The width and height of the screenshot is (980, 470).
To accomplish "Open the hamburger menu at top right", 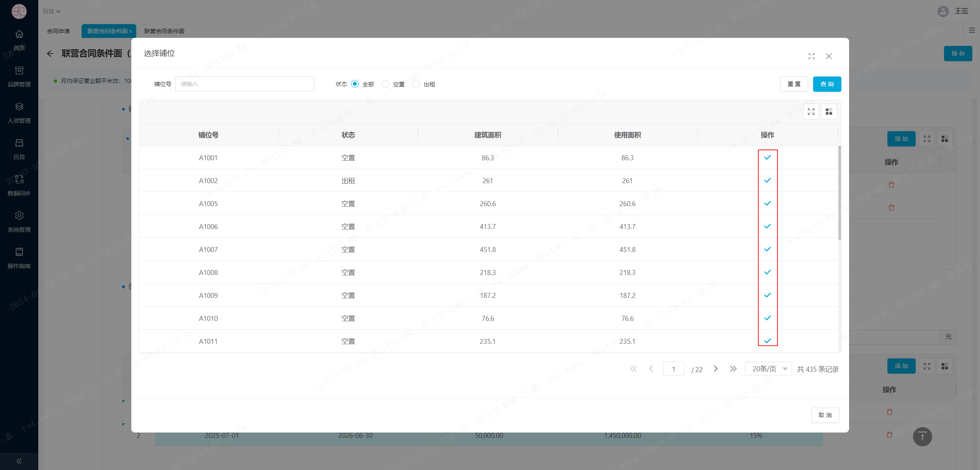I will pyautogui.click(x=972, y=30).
